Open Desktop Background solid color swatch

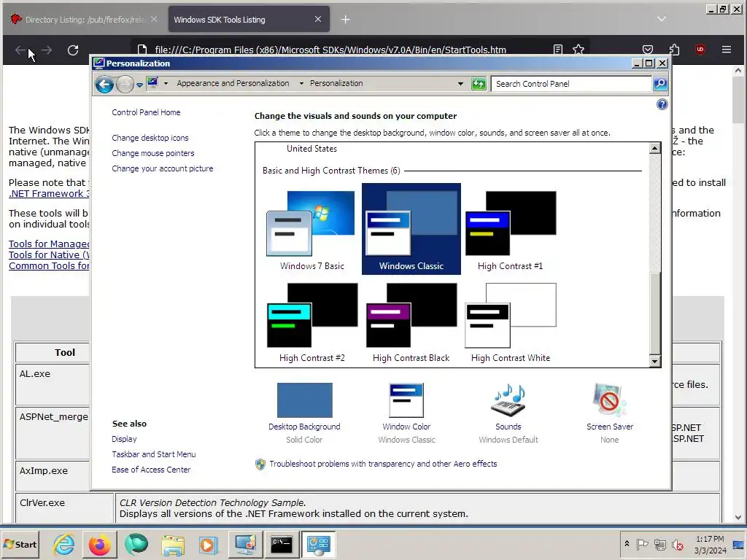pos(304,400)
